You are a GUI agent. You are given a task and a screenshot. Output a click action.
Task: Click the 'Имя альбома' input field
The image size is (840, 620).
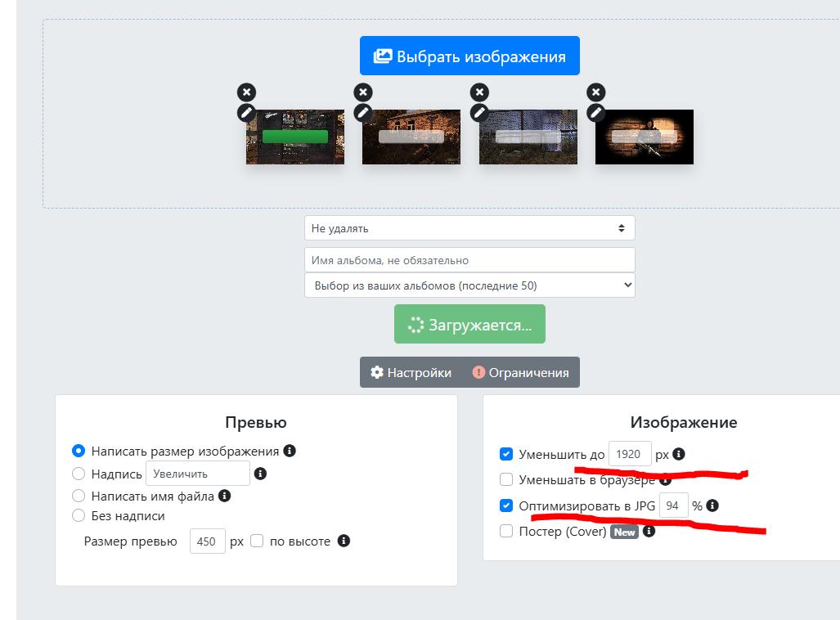tap(469, 260)
